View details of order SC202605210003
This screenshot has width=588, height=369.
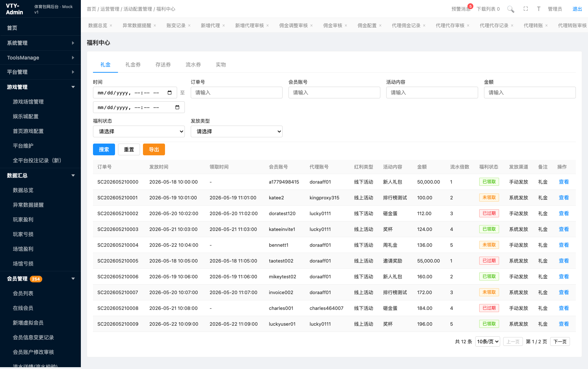pos(564,229)
